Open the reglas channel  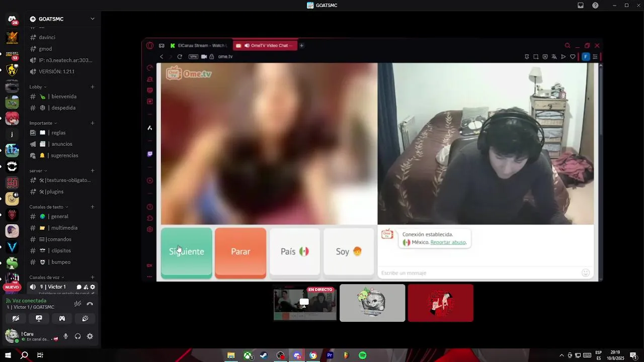pyautogui.click(x=62, y=133)
